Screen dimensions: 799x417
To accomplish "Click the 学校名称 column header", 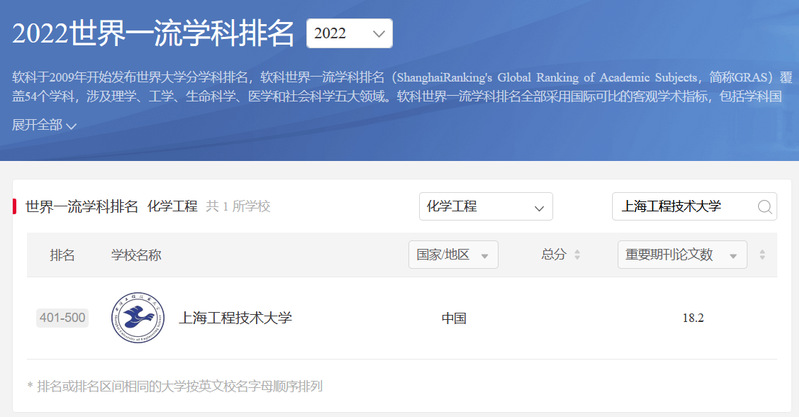I will point(136,255).
